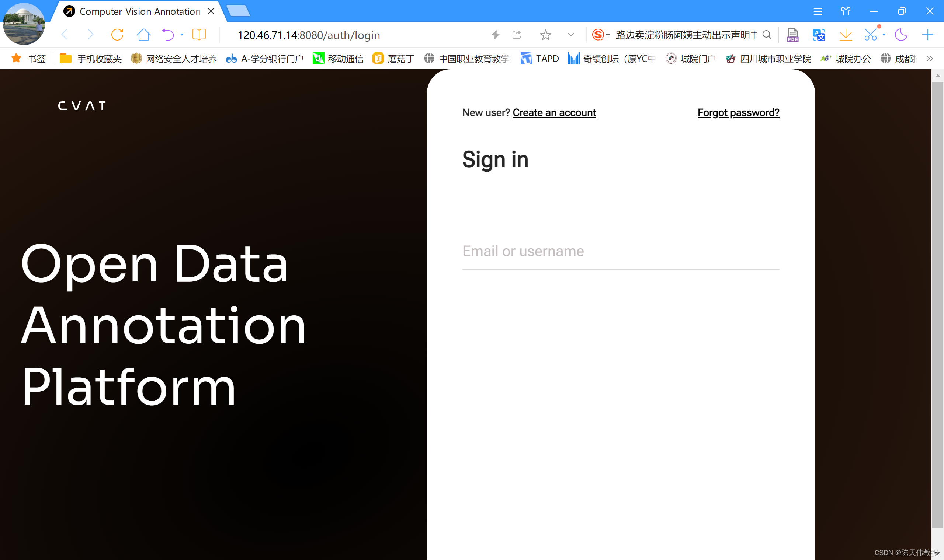Click the user avatar picture
944x560 pixels.
[23, 24]
